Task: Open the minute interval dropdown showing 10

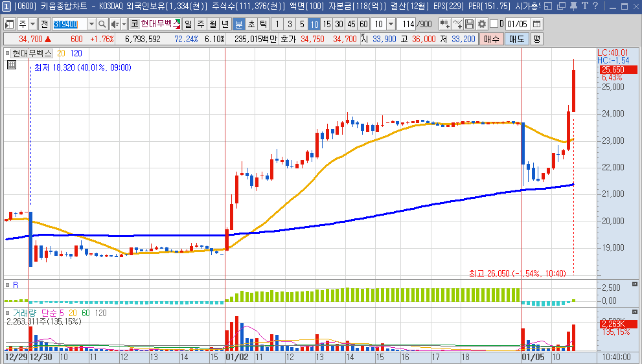Action: click(391, 24)
